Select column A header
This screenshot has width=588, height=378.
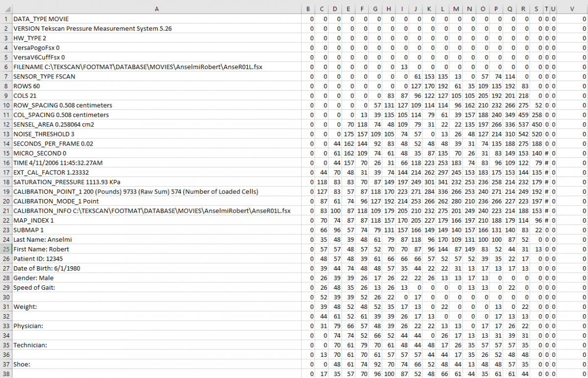pos(156,9)
